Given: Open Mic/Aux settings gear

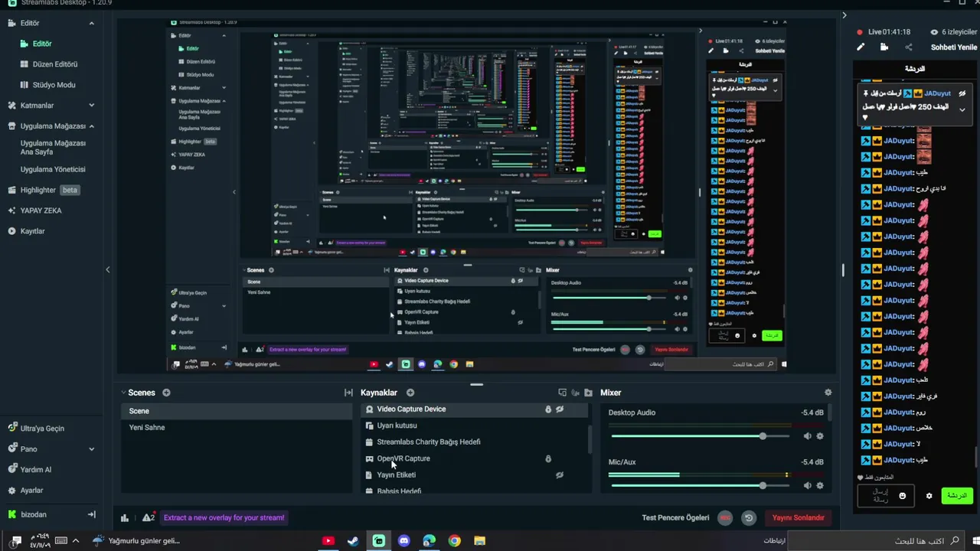Looking at the screenshot, I should [820, 485].
